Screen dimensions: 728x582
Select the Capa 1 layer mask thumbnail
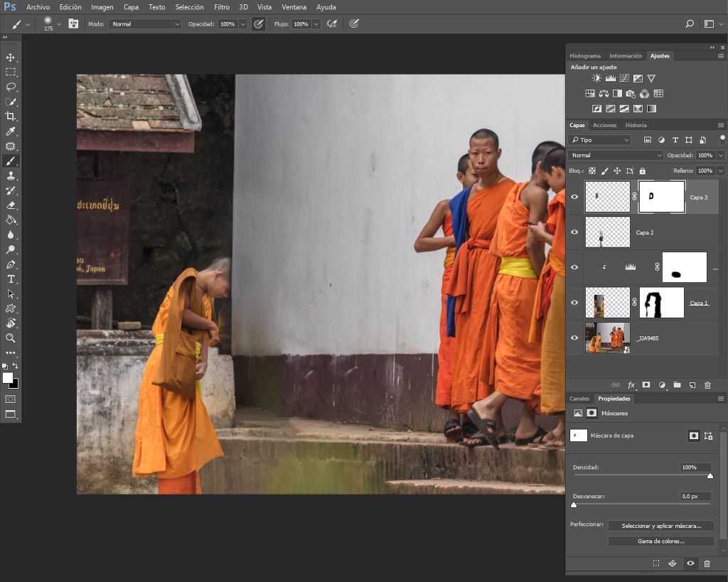662,303
